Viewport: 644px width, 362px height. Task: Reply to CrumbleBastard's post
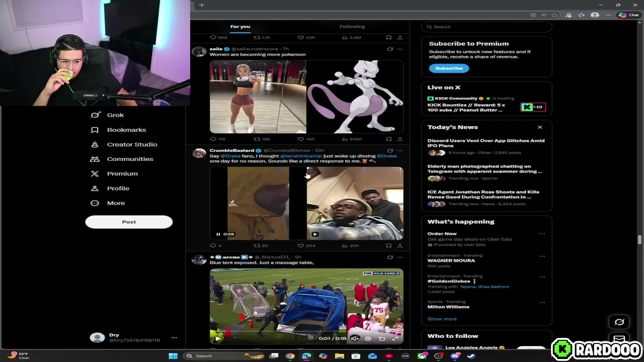[215, 245]
